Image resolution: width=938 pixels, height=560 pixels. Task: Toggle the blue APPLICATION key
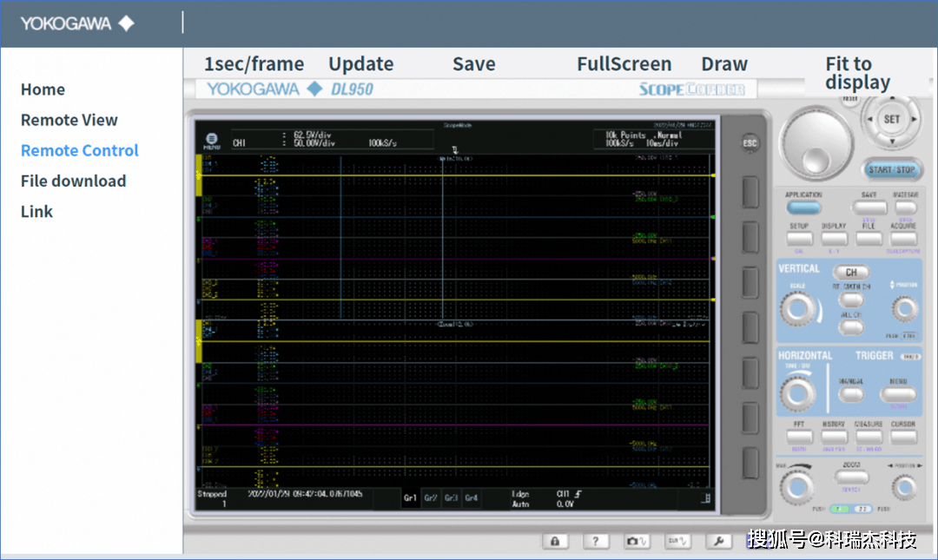coord(803,208)
